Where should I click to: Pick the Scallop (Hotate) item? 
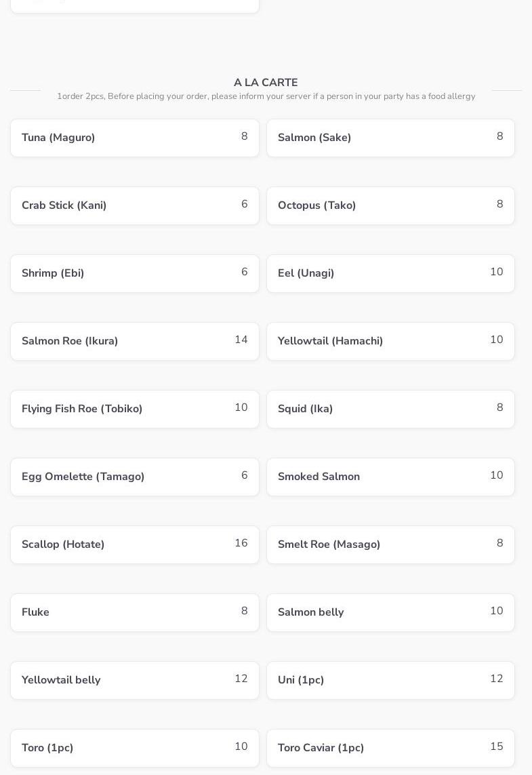pos(134,544)
